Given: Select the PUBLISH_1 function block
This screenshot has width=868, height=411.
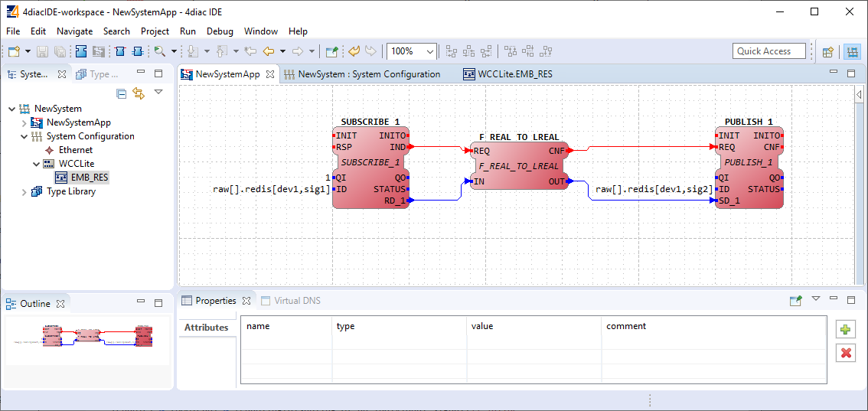Looking at the screenshot, I should 749,167.
